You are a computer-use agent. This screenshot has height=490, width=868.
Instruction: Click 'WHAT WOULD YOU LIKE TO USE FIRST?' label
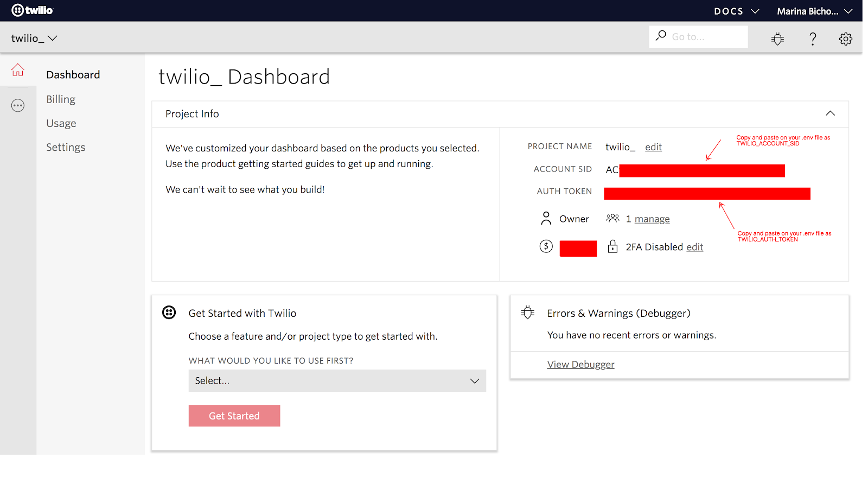tap(271, 361)
